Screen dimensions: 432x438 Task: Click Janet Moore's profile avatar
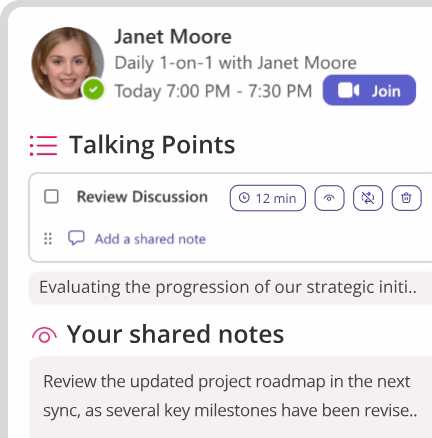[68, 63]
